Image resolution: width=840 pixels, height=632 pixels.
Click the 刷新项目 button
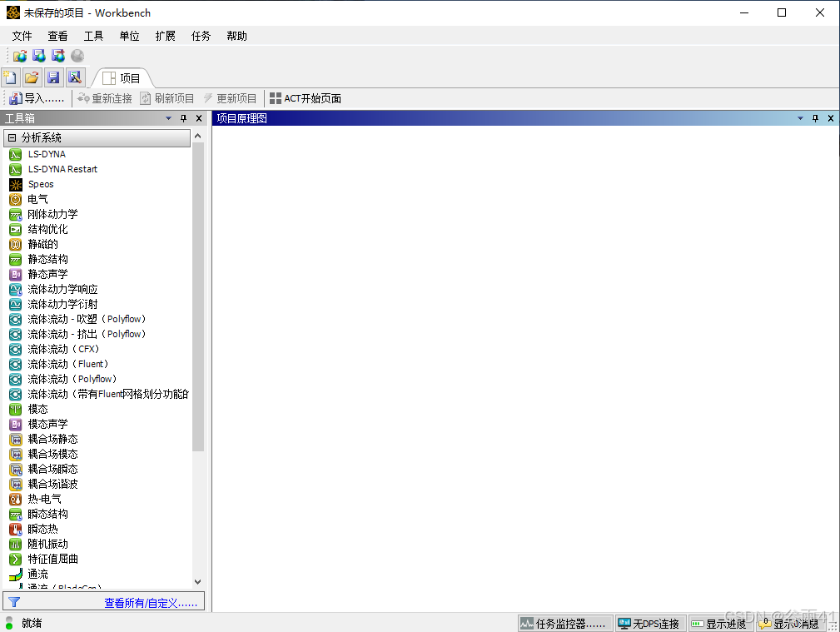point(167,98)
